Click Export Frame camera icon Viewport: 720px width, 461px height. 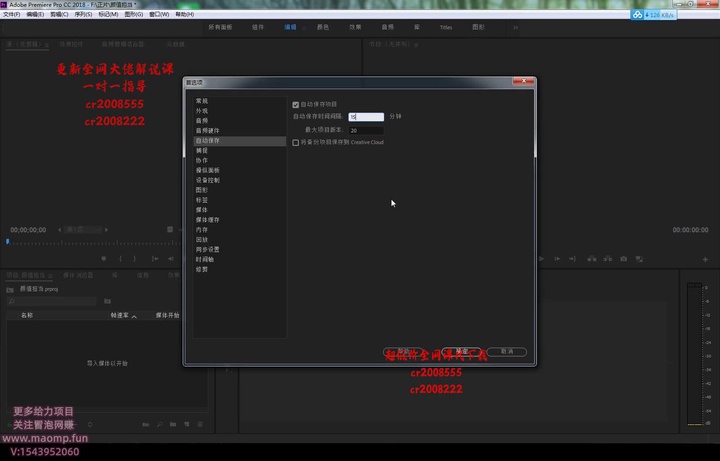[624, 259]
